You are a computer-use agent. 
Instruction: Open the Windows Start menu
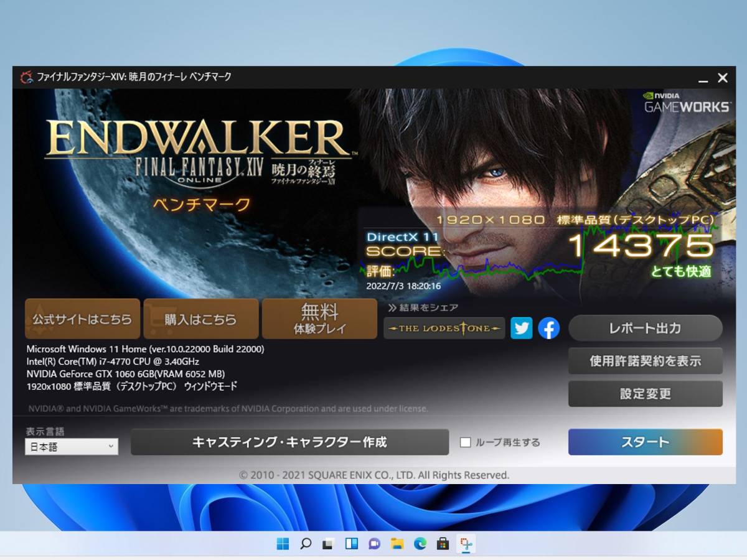283,544
